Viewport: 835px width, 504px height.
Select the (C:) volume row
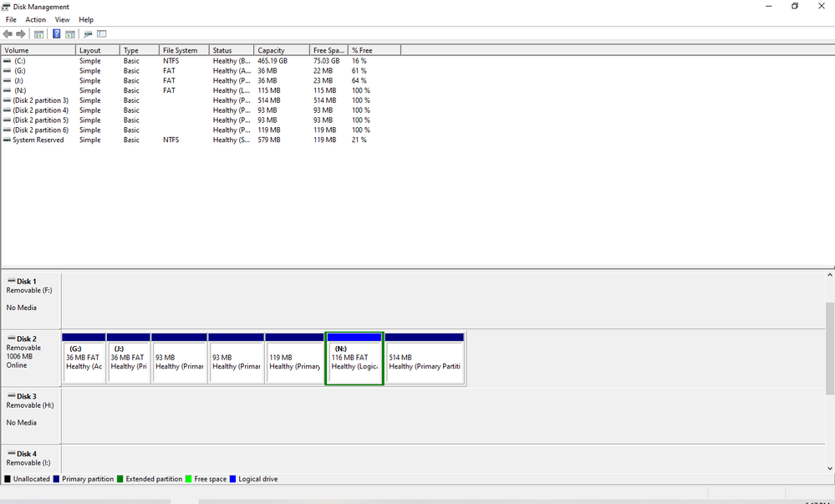pyautogui.click(x=20, y=61)
